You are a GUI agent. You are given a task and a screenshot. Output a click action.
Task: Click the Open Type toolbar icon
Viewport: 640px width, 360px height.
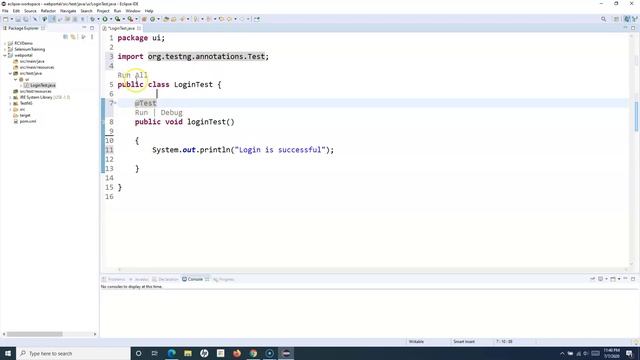[x=166, y=19]
